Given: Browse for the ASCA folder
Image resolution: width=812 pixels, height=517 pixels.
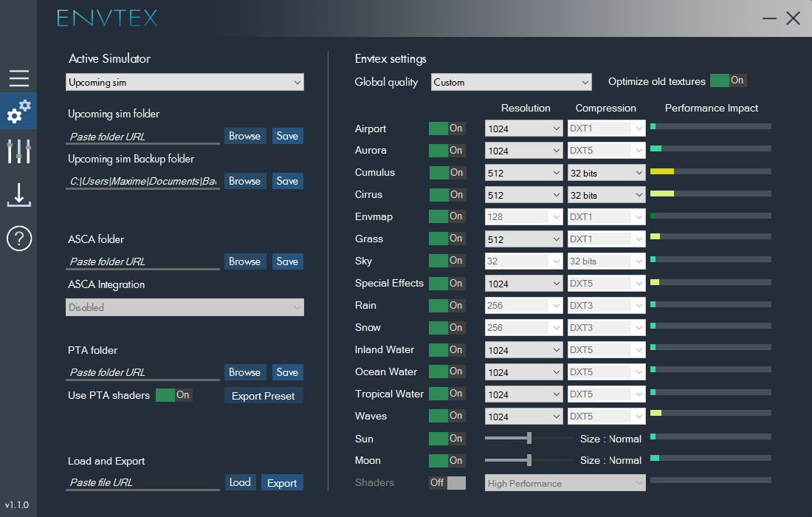Looking at the screenshot, I should click(244, 261).
